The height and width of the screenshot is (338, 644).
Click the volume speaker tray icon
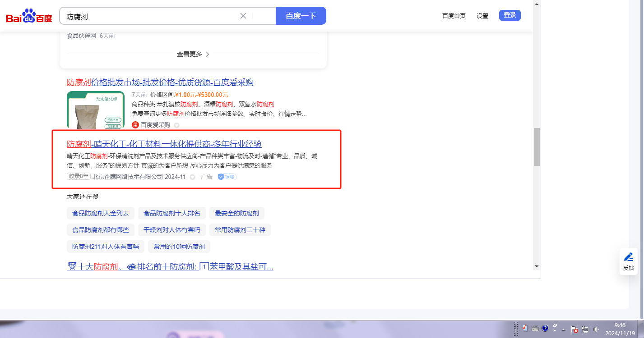[x=596, y=329]
